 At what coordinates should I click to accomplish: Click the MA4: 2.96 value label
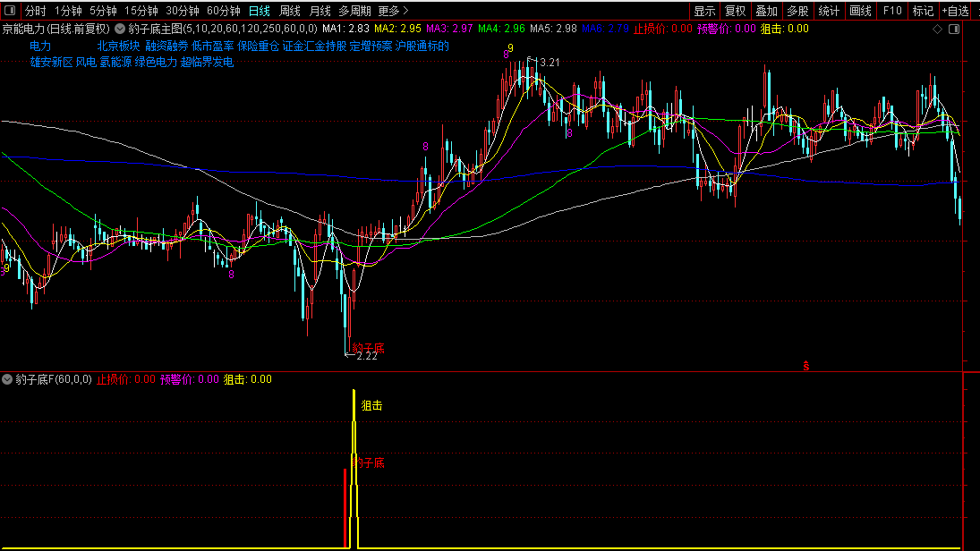point(501,29)
